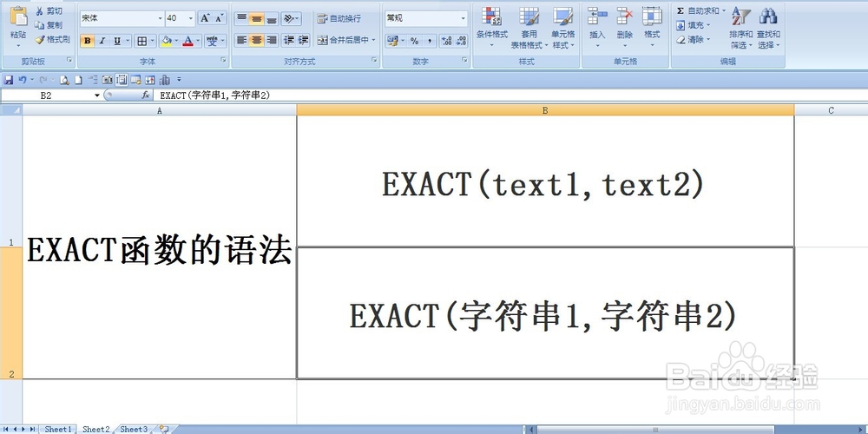
Task: Apply accounting number format
Action: tap(392, 41)
